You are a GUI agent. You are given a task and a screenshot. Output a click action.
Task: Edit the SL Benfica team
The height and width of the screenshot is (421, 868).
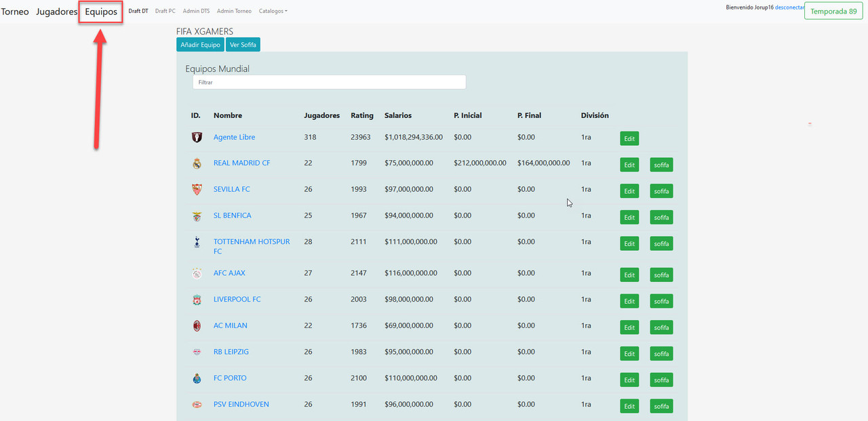(629, 218)
